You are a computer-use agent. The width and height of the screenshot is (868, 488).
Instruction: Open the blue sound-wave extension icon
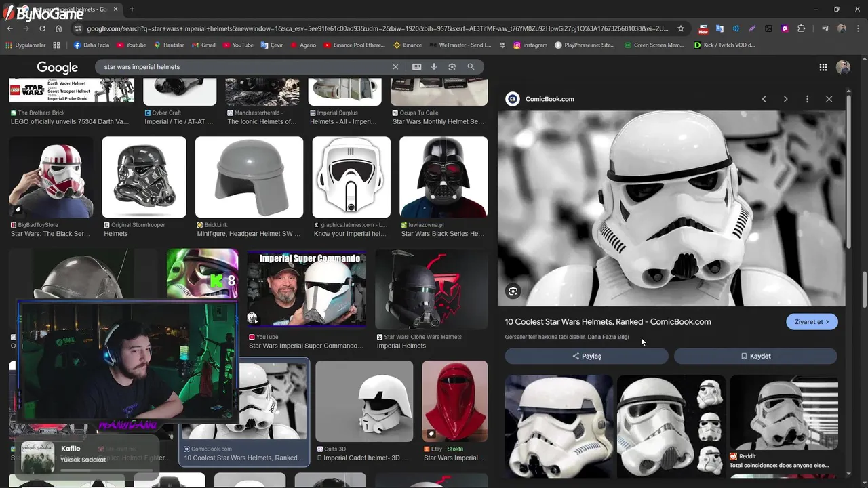(x=736, y=28)
